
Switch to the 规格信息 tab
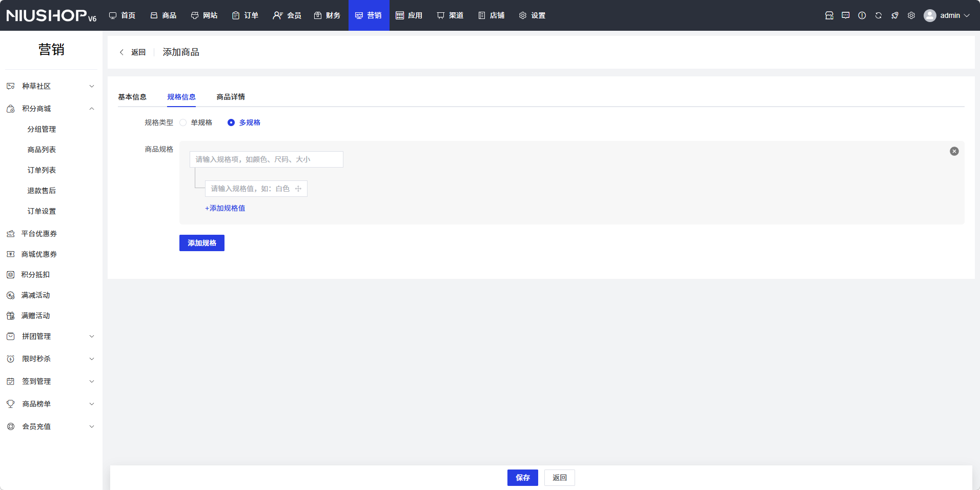[181, 97]
